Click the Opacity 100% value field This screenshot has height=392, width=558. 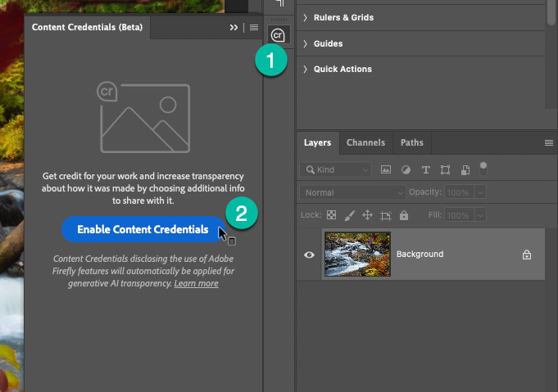pyautogui.click(x=459, y=192)
